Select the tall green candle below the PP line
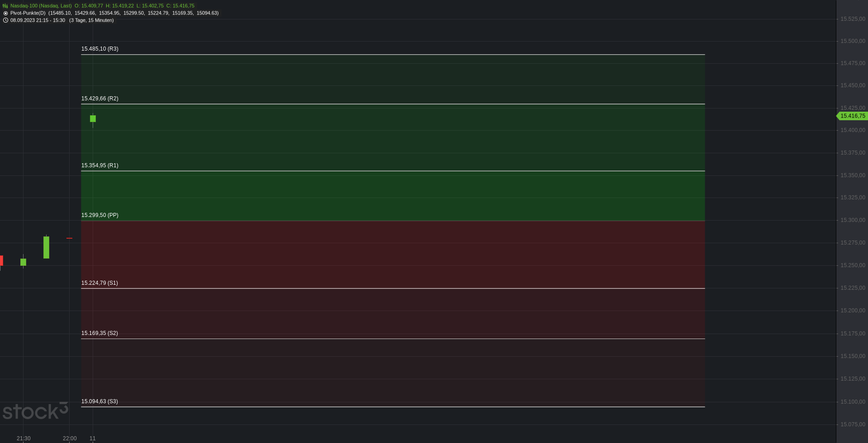This screenshot has height=443, width=868. (x=46, y=247)
